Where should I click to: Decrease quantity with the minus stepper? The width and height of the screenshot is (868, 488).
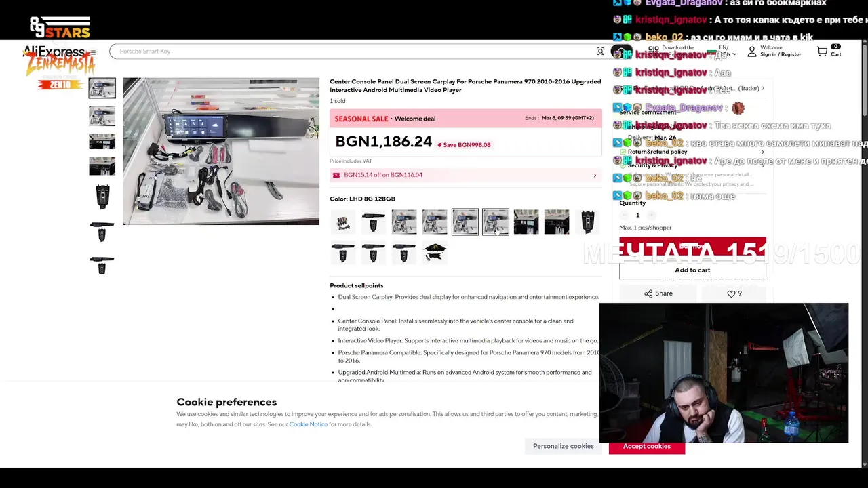[624, 215]
